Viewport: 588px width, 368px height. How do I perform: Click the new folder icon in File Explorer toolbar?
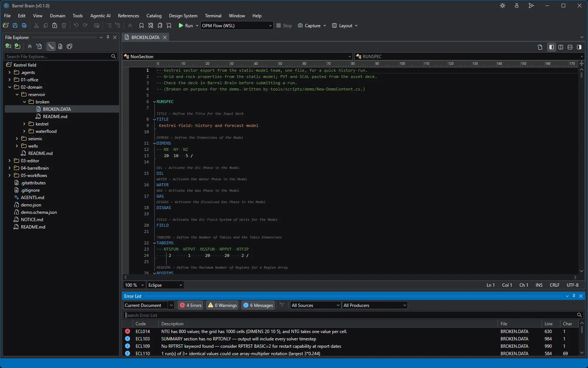(17, 46)
